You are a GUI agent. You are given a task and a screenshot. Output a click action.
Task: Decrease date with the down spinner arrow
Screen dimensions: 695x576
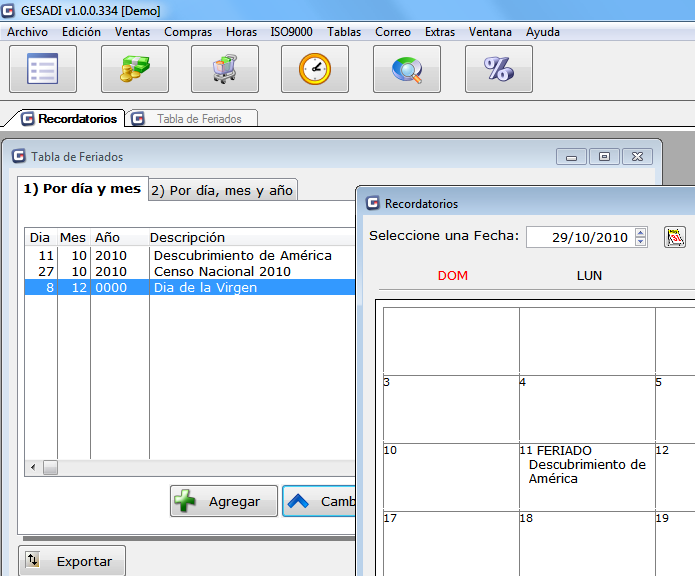tap(641, 242)
